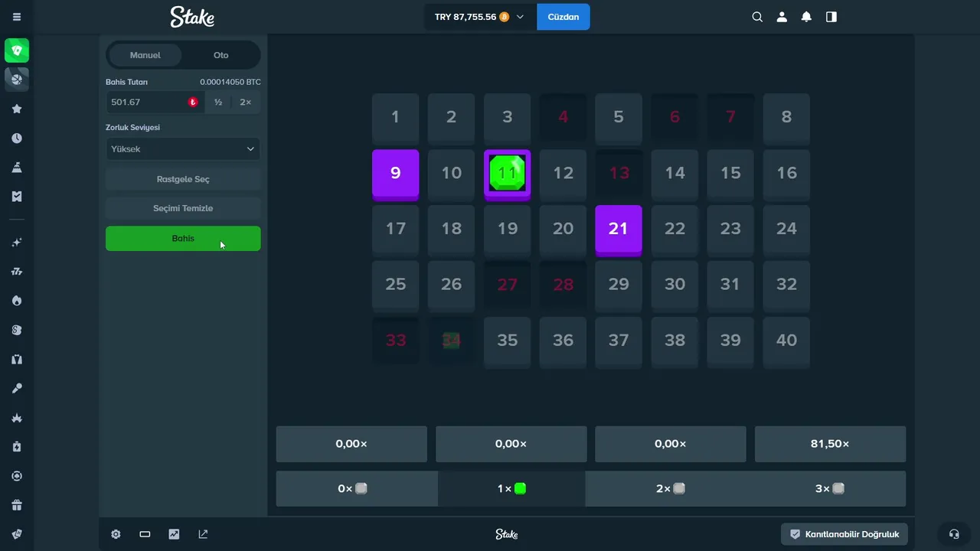
Task: Click tile 27 with red number
Action: click(x=507, y=285)
